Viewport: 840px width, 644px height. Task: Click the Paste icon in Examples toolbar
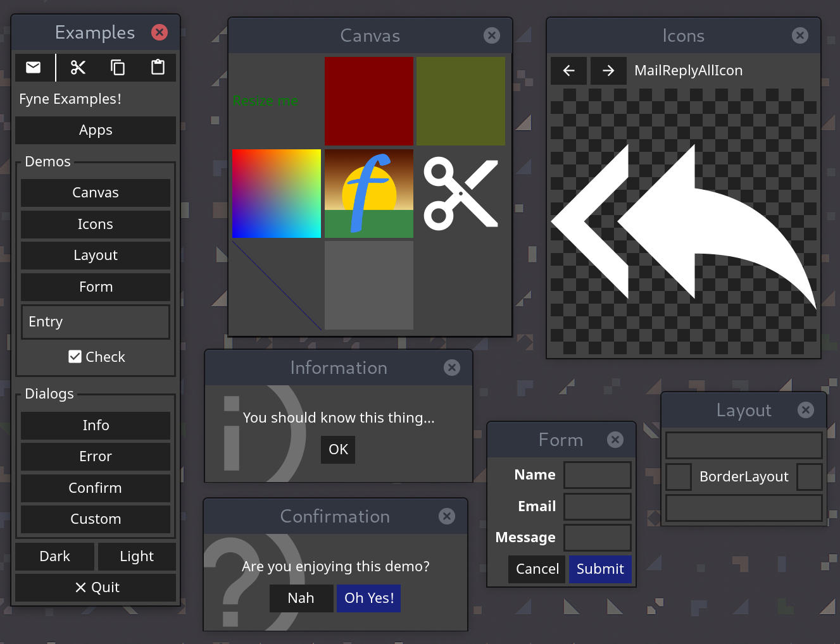click(x=158, y=67)
